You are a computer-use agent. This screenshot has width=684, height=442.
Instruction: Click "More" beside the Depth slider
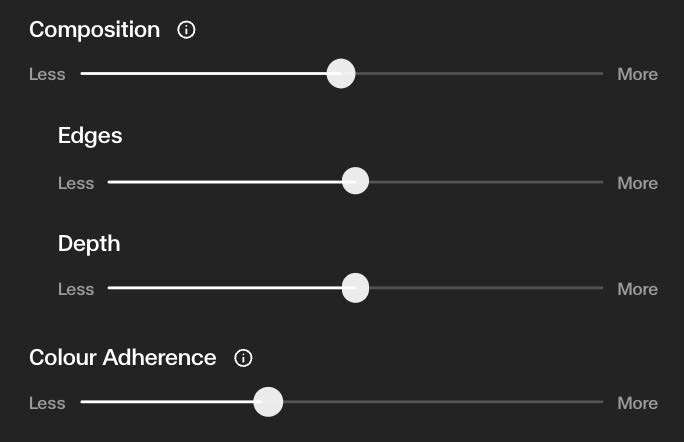click(x=637, y=289)
